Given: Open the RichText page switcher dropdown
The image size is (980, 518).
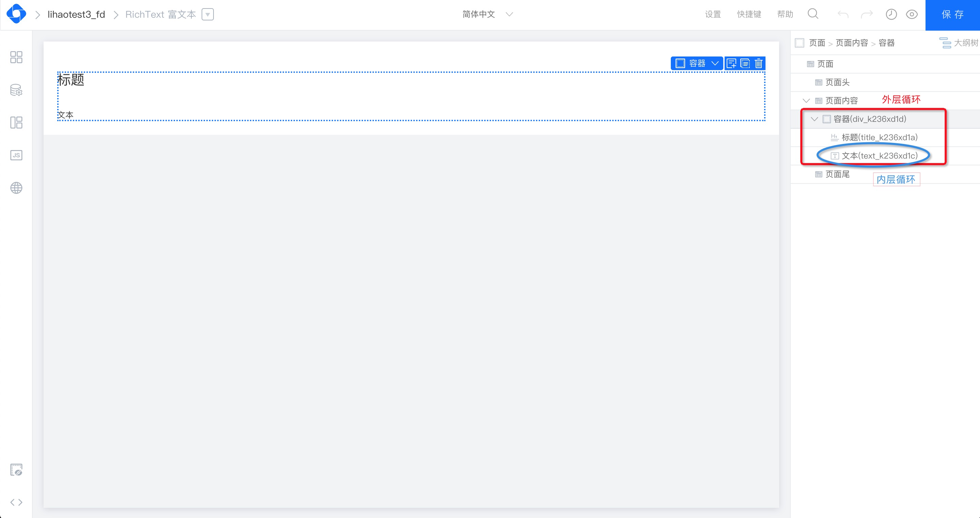Looking at the screenshot, I should tap(207, 14).
